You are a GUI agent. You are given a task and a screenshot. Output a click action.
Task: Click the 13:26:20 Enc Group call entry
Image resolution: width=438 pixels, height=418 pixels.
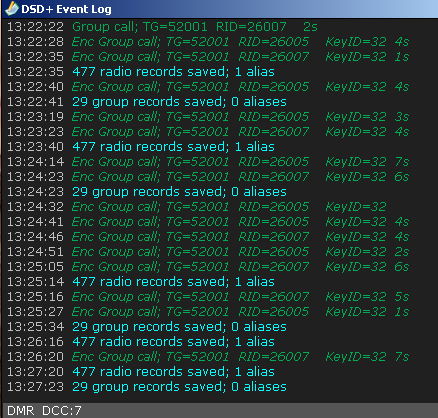click(208, 357)
